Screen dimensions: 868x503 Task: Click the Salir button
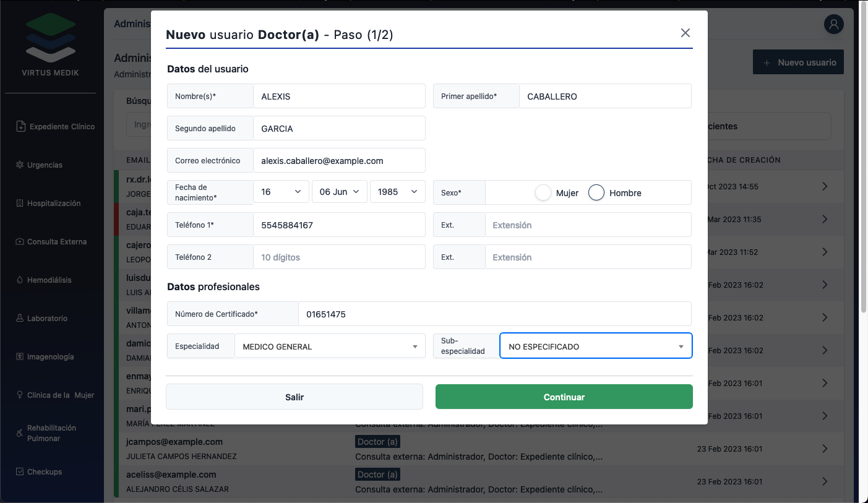tap(294, 397)
